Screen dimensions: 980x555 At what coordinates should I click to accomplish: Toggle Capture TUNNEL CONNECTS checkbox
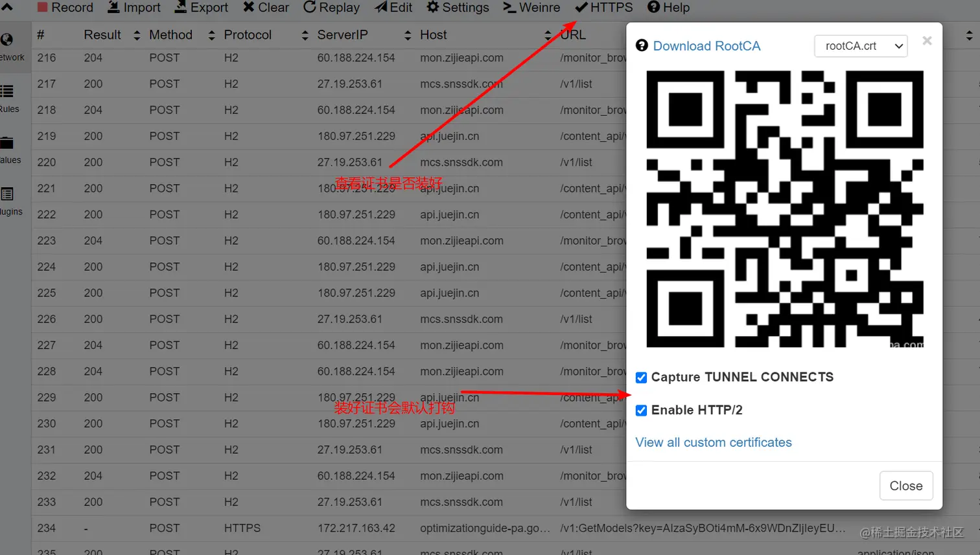641,378
